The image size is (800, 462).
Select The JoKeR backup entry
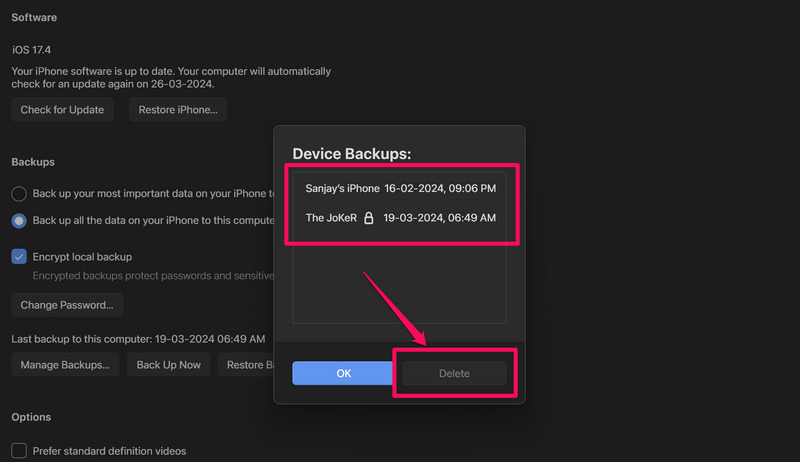[x=328, y=218]
